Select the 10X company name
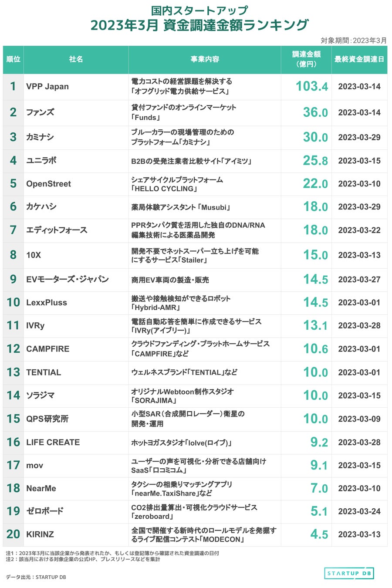Screen dimensions: 392x588 tap(34, 255)
